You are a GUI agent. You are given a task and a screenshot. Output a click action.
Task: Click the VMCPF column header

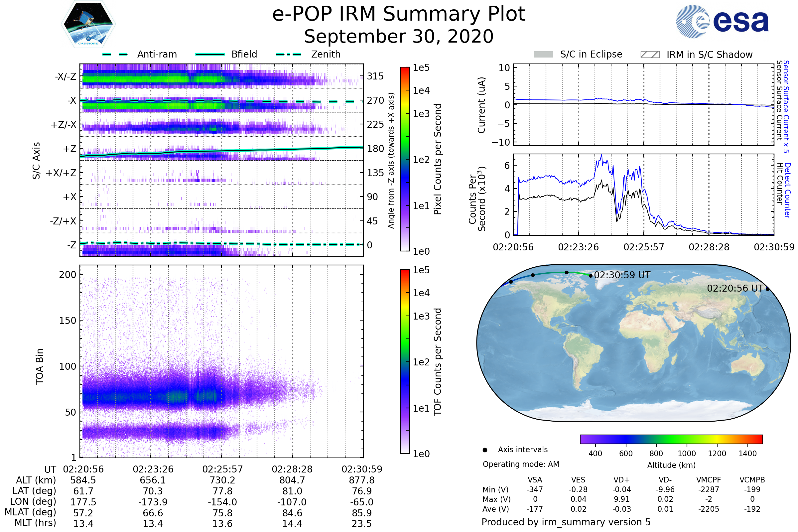(709, 480)
